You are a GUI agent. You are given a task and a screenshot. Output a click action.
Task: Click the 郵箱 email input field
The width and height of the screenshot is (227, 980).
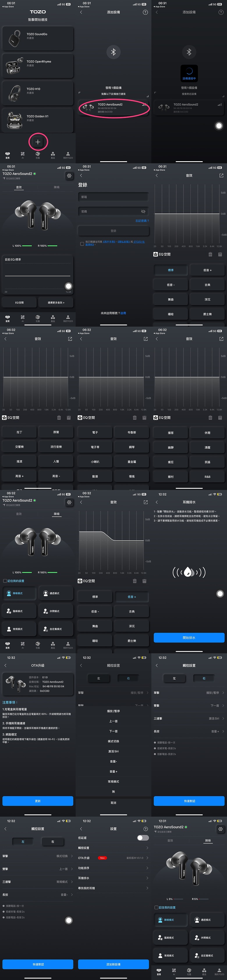coord(114,197)
